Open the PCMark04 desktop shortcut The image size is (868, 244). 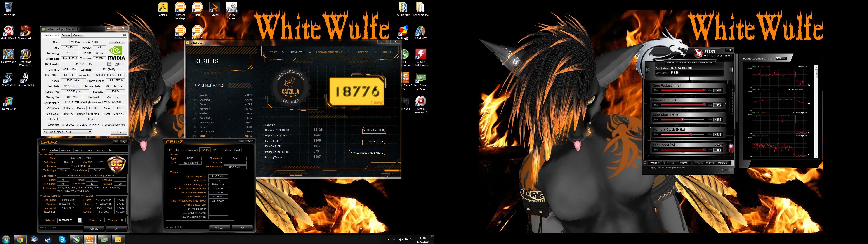(x=180, y=33)
